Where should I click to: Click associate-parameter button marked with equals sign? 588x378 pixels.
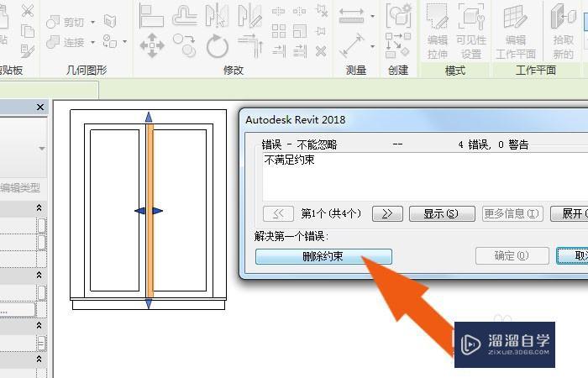[42, 343]
